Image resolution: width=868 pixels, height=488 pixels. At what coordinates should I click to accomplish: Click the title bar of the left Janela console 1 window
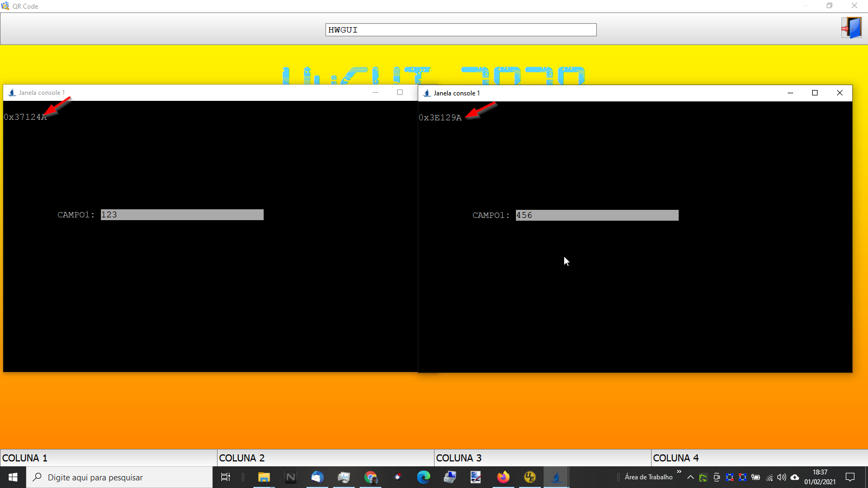[x=210, y=93]
